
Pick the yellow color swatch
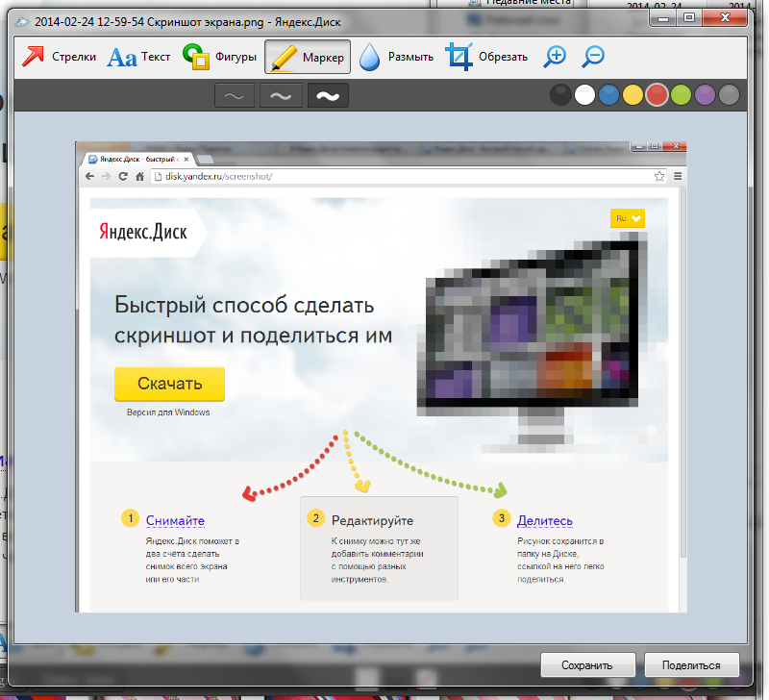pos(633,95)
